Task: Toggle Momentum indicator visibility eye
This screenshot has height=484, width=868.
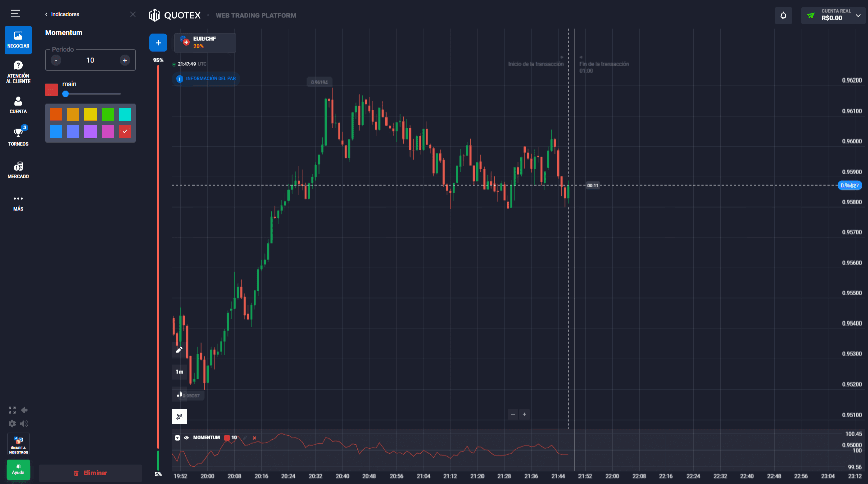Action: [x=186, y=438]
